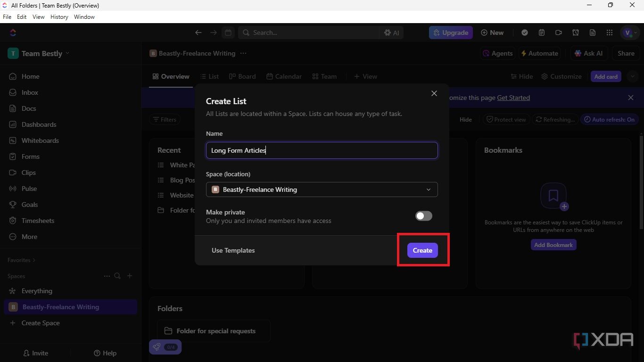Click the Spaces search icon

118,276
